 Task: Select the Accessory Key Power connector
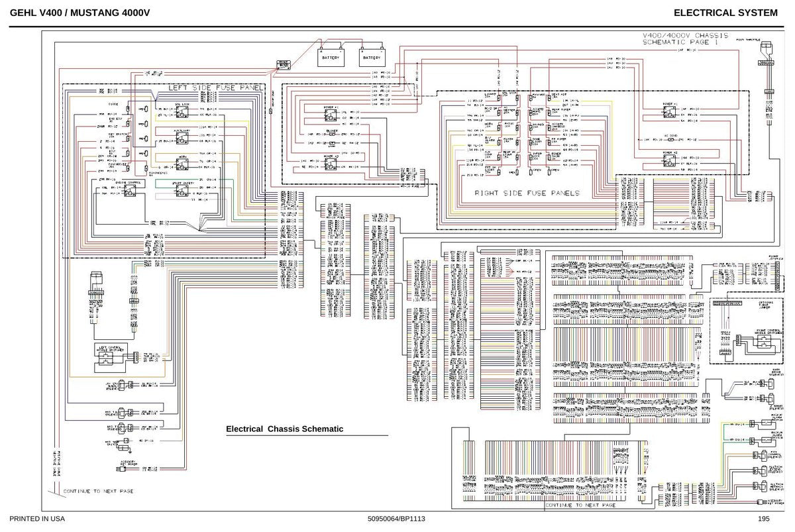tap(121, 469)
